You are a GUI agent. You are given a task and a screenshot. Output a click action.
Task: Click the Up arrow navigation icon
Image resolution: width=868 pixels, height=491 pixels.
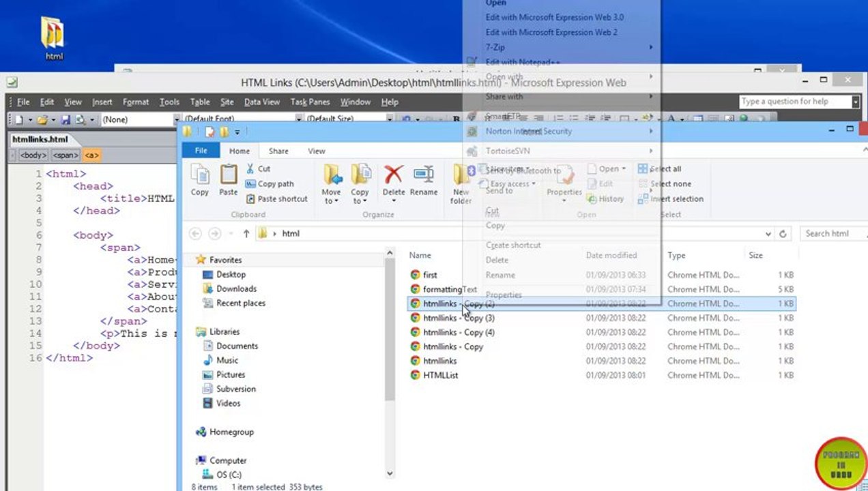(246, 233)
